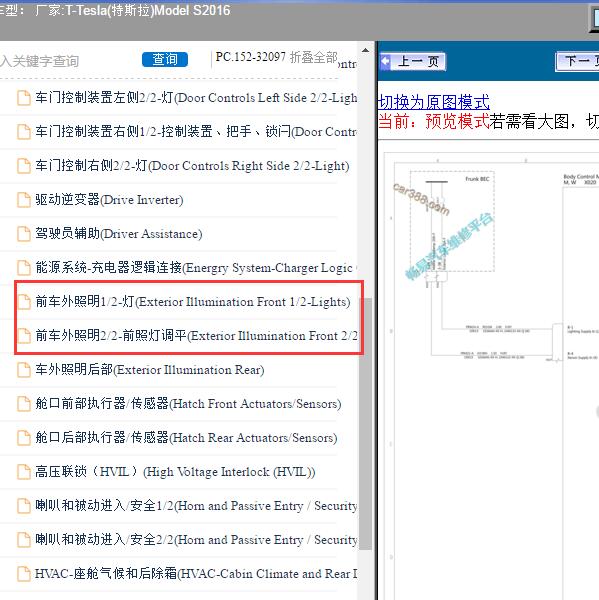This screenshot has height=600, width=599.
Task: Select 驱动逆变器 (Drive Inverter) entry
Action: (x=109, y=200)
